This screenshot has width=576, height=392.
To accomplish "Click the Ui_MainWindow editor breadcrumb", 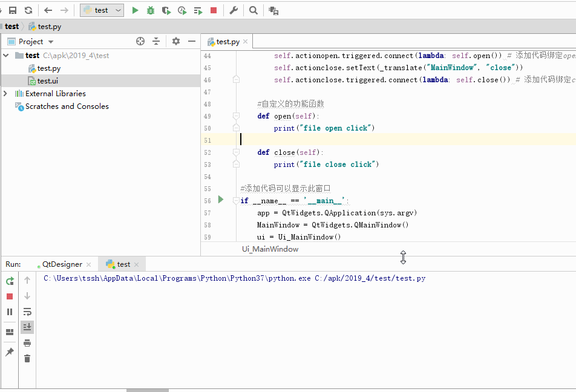I will tap(270, 249).
